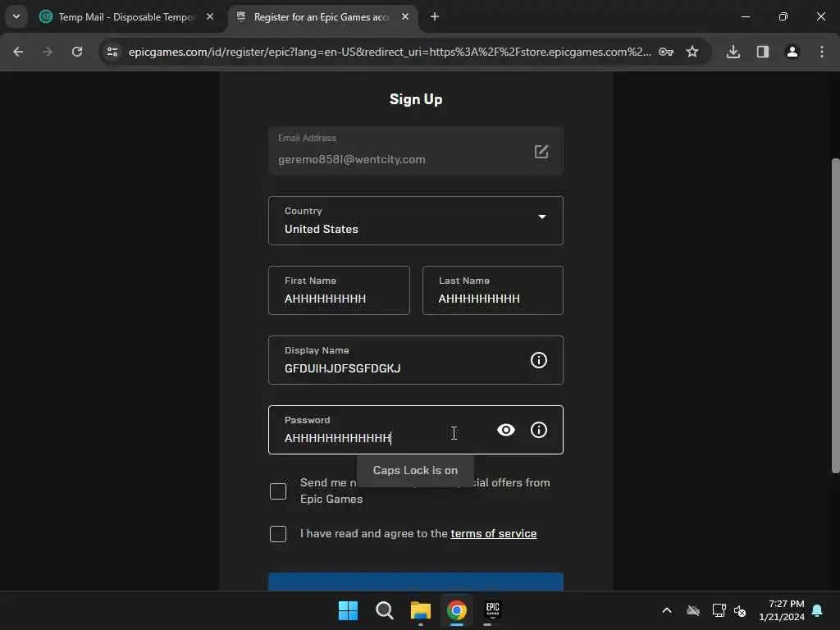The image size is (840, 630).
Task: Open the network display tray icon
Action: [719, 610]
